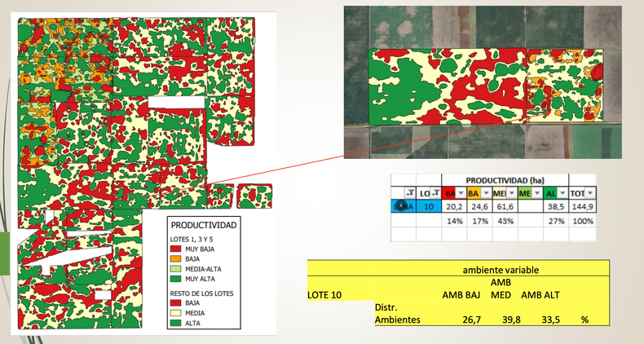The width and height of the screenshot is (644, 344).
Task: Click the light green MEDIA-ALTA legend swatch
Action: [x=175, y=269]
